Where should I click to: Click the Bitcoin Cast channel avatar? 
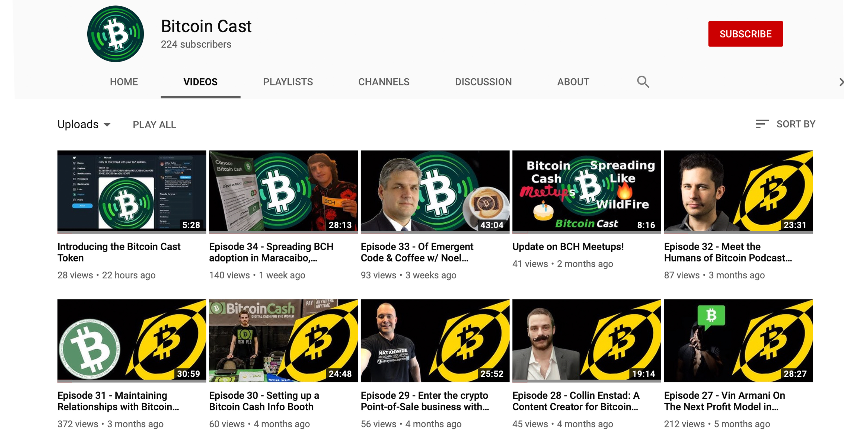[x=115, y=34]
